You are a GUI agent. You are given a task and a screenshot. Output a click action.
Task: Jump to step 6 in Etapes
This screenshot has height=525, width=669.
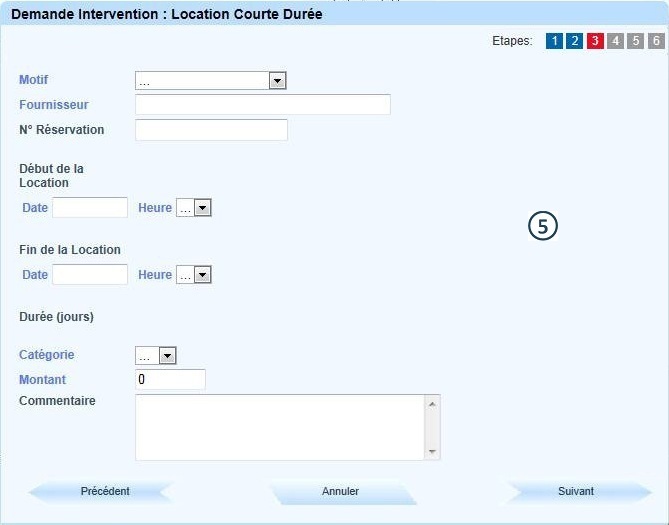click(656, 41)
